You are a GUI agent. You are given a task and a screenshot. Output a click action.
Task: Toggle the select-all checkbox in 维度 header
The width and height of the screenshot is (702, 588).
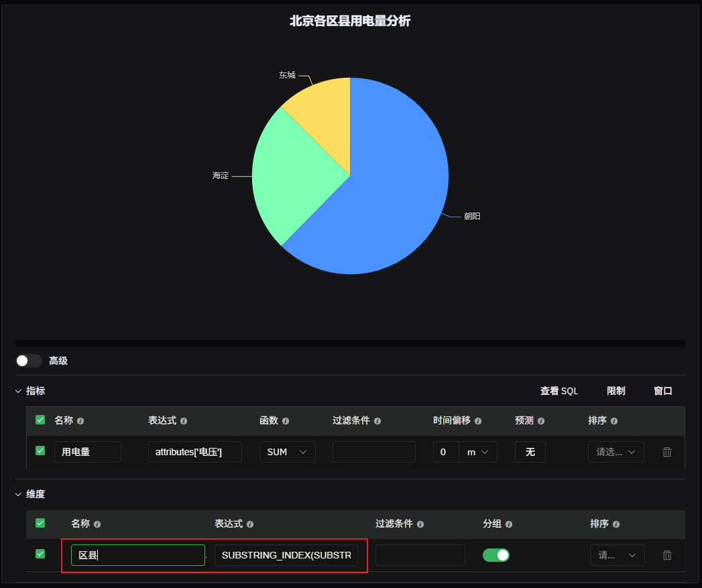(x=40, y=522)
